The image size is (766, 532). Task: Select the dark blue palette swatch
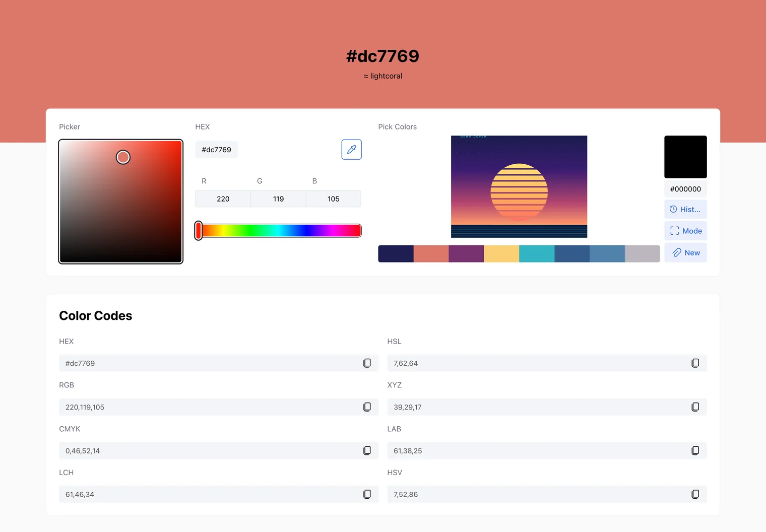(572, 254)
